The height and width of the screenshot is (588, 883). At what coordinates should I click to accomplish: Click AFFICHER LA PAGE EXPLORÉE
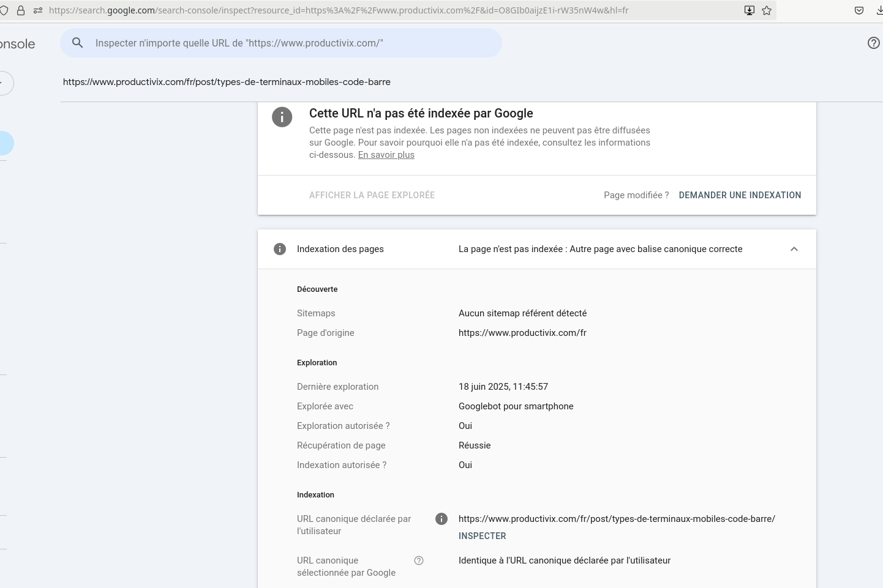pyautogui.click(x=372, y=195)
